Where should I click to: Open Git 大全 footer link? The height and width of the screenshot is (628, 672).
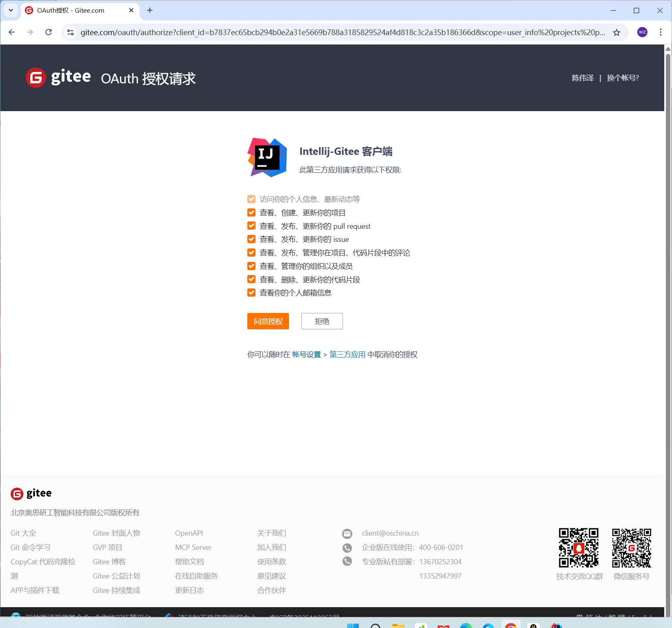23,533
